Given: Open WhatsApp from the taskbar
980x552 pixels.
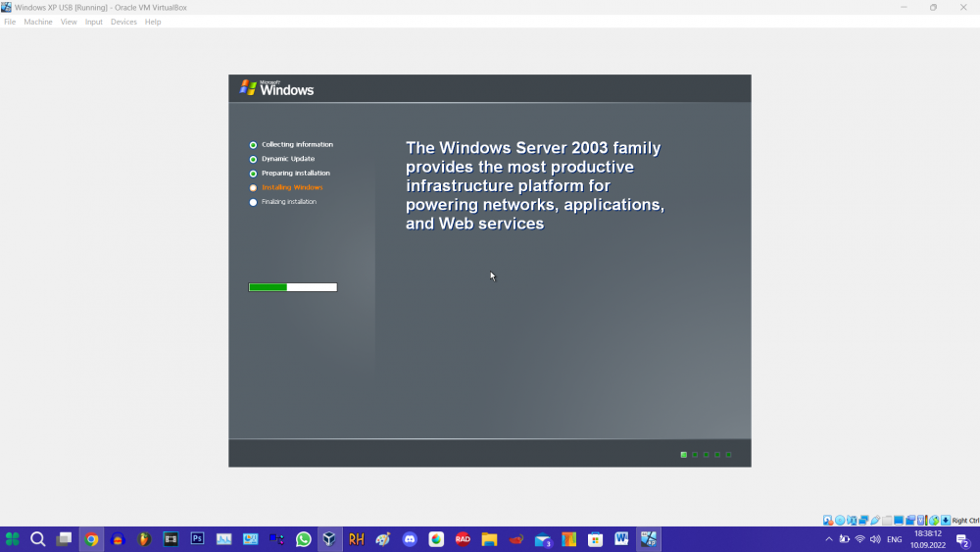Looking at the screenshot, I should (x=303, y=539).
